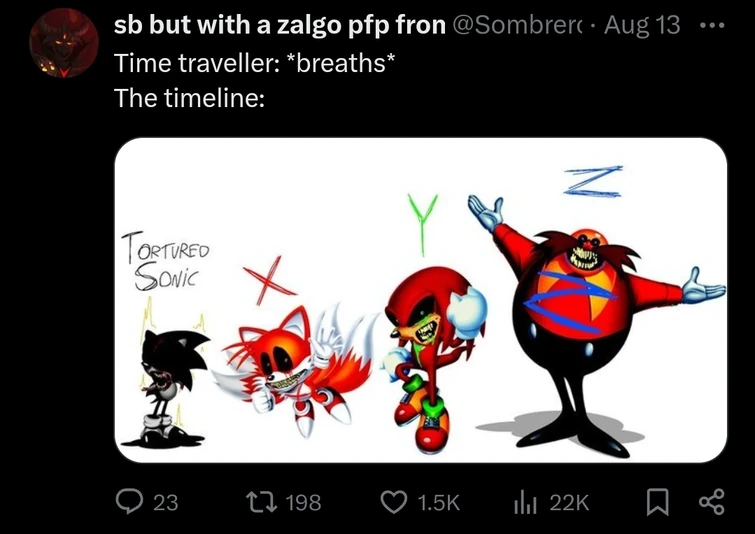
Task: Click the share icon
Action: point(711,502)
